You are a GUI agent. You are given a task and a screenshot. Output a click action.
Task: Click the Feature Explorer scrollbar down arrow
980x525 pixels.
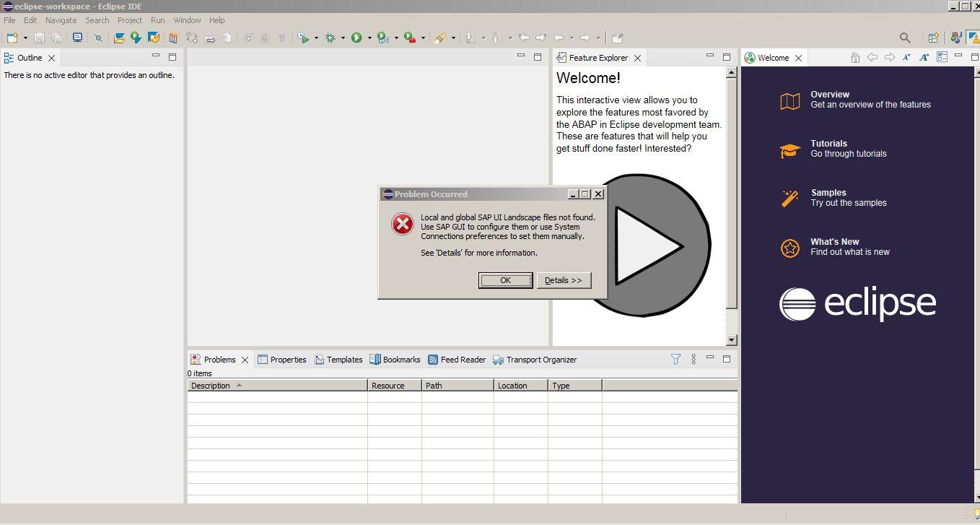732,340
